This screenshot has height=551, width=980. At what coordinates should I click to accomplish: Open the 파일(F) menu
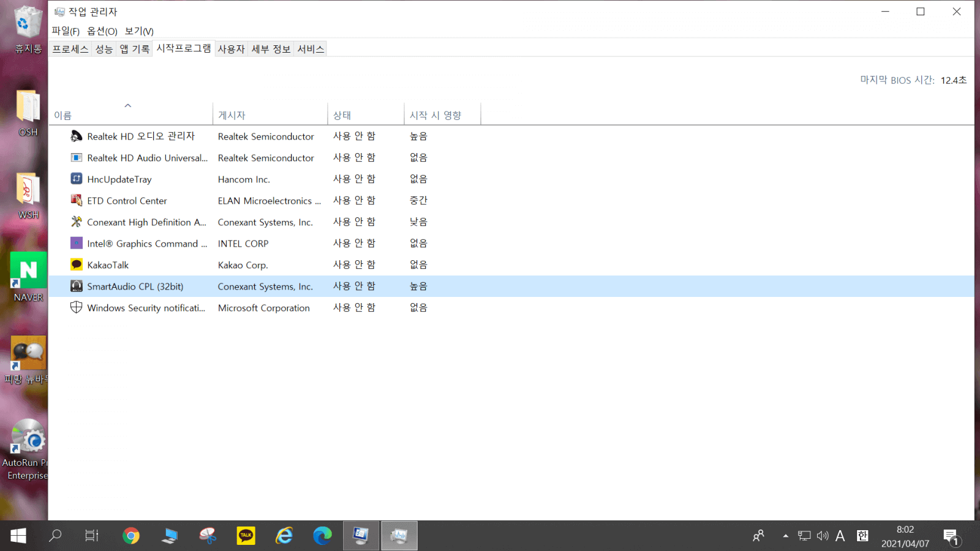click(66, 31)
